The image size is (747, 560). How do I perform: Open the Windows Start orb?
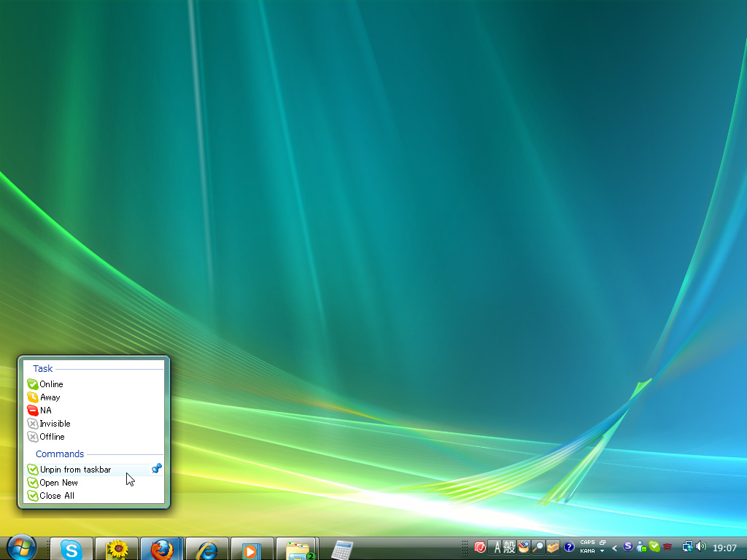coord(21,548)
